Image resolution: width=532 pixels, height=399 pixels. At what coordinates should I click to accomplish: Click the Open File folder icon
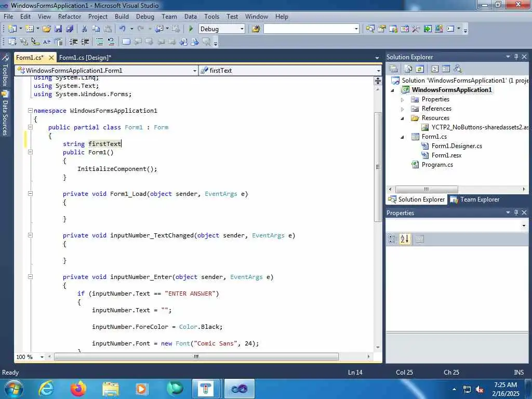47,29
